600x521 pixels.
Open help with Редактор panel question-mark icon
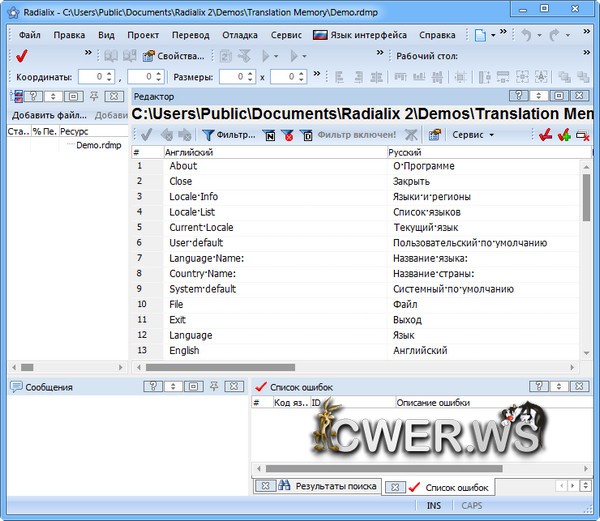click(518, 96)
